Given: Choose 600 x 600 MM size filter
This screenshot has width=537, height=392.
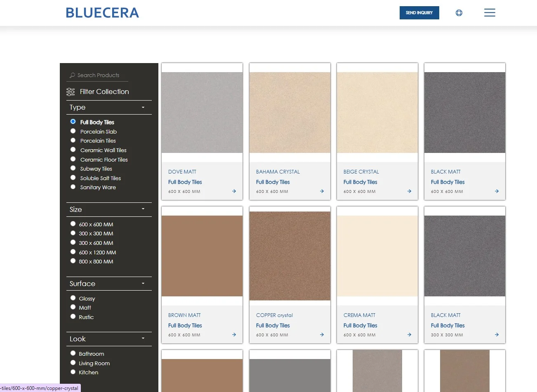Looking at the screenshot, I should click(x=73, y=224).
